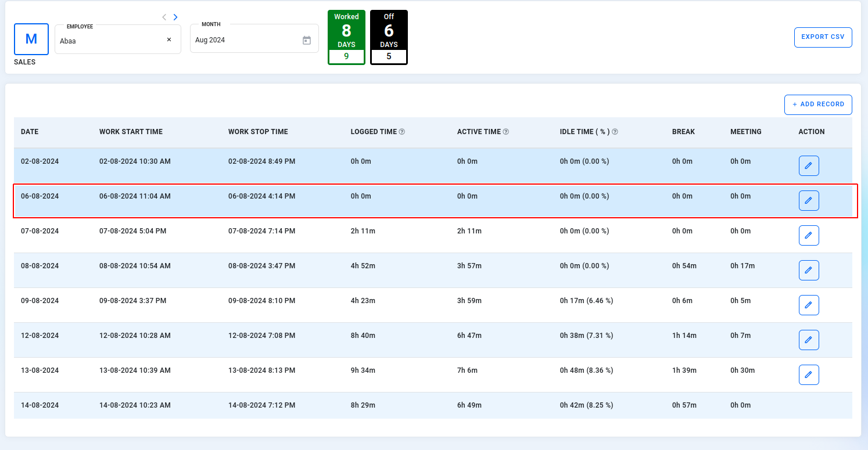Viewport: 868px width, 450px height.
Task: Edit the 07-08-2024 attendance record
Action: 809,235
